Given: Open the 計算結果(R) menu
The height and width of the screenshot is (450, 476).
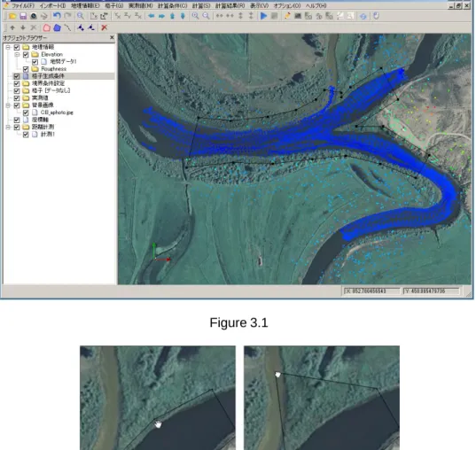Looking at the screenshot, I should [230, 6].
